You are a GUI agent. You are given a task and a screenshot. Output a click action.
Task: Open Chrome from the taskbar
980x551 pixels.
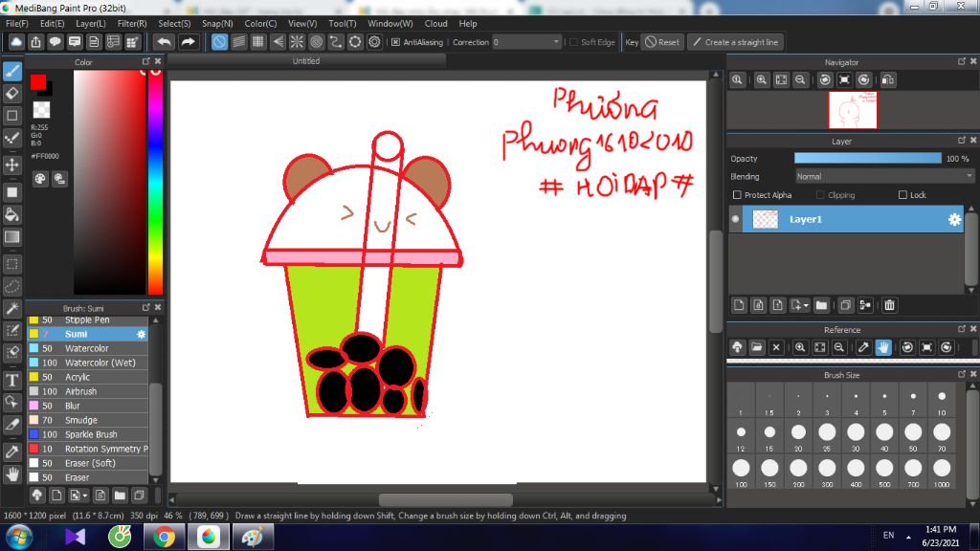pyautogui.click(x=165, y=537)
